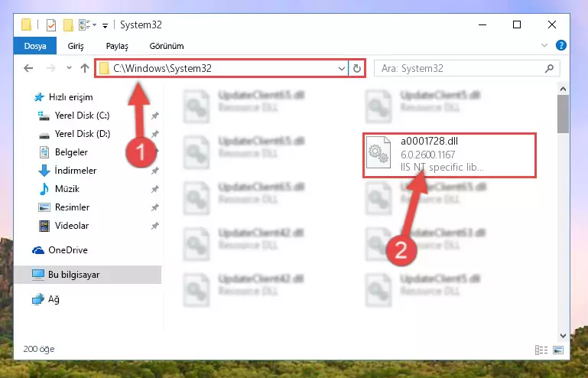The width and height of the screenshot is (588, 378).
Task: Click the Properties quick access icon
Action: [x=51, y=25]
